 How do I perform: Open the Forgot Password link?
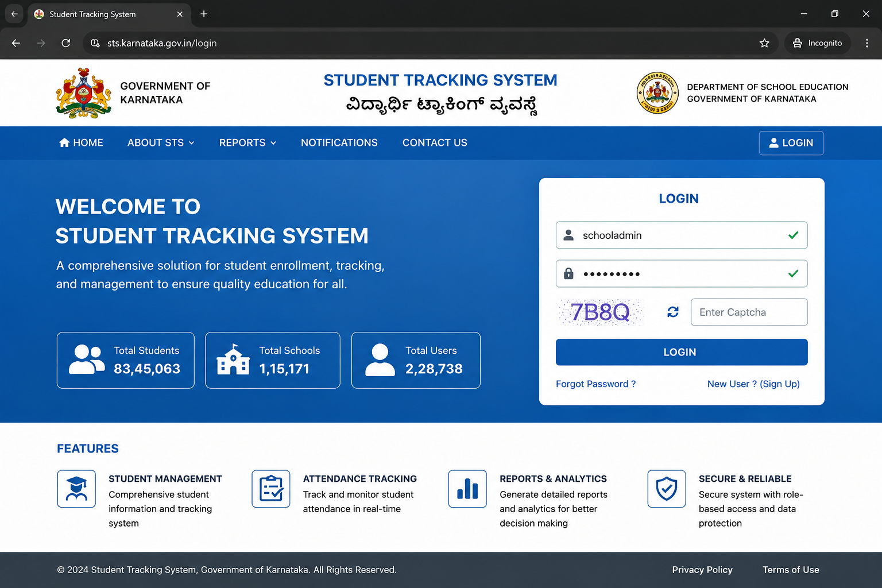595,384
